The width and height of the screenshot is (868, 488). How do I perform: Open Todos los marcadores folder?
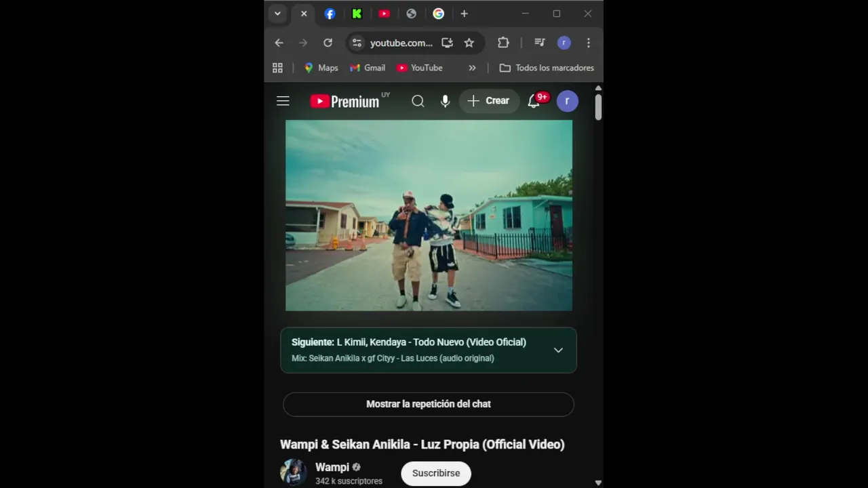click(x=547, y=68)
